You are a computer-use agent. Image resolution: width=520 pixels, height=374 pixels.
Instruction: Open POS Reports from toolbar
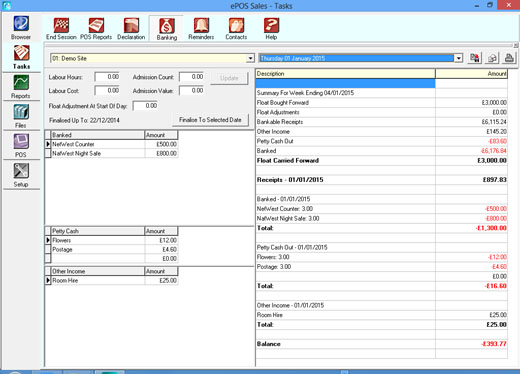96,29
